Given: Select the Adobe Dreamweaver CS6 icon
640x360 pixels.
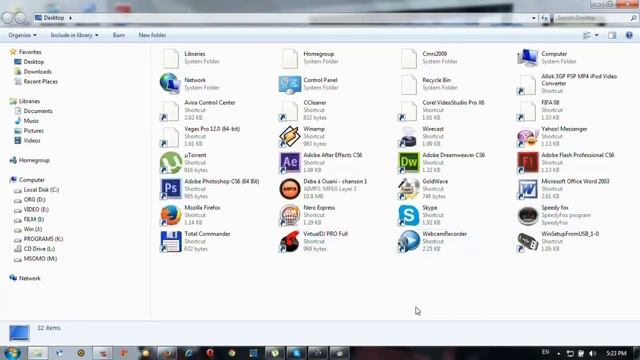Looking at the screenshot, I should coord(408,162).
